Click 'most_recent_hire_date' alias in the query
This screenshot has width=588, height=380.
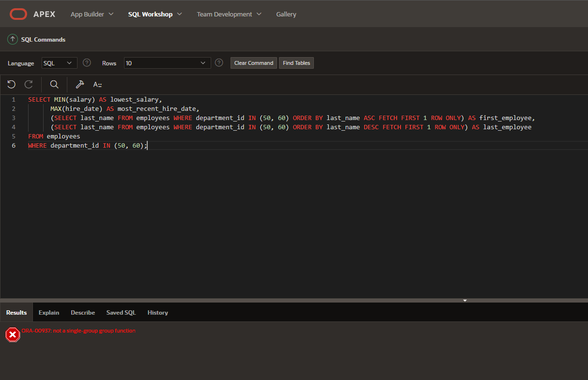click(156, 108)
